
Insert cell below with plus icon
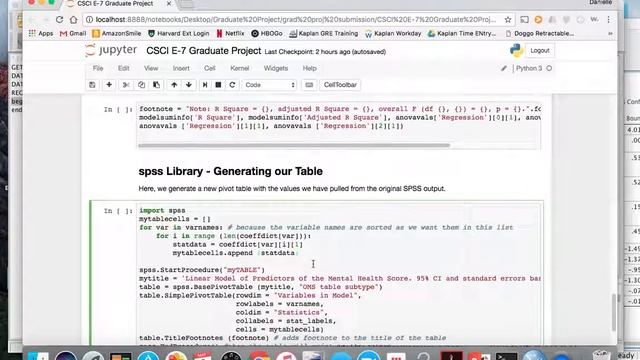pyautogui.click(x=109, y=85)
